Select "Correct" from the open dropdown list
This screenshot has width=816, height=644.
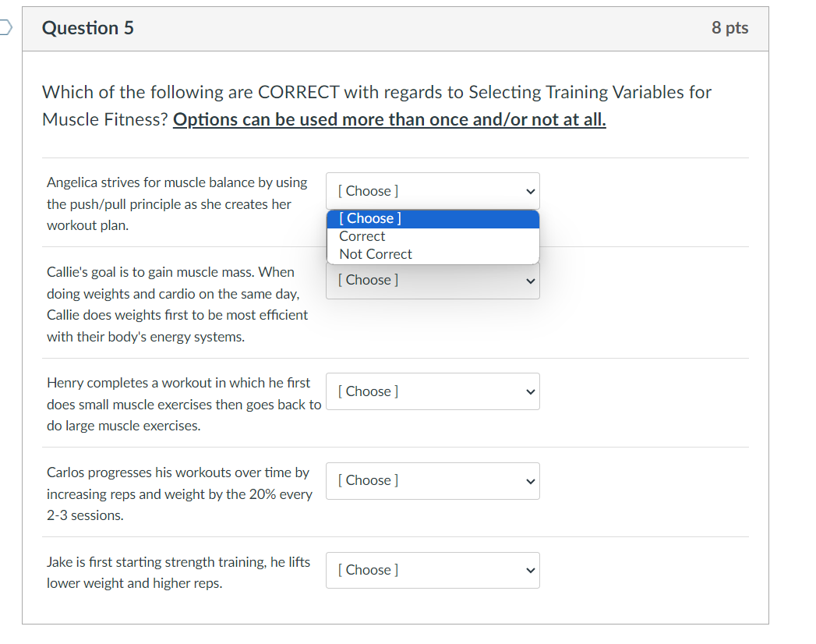(362, 235)
